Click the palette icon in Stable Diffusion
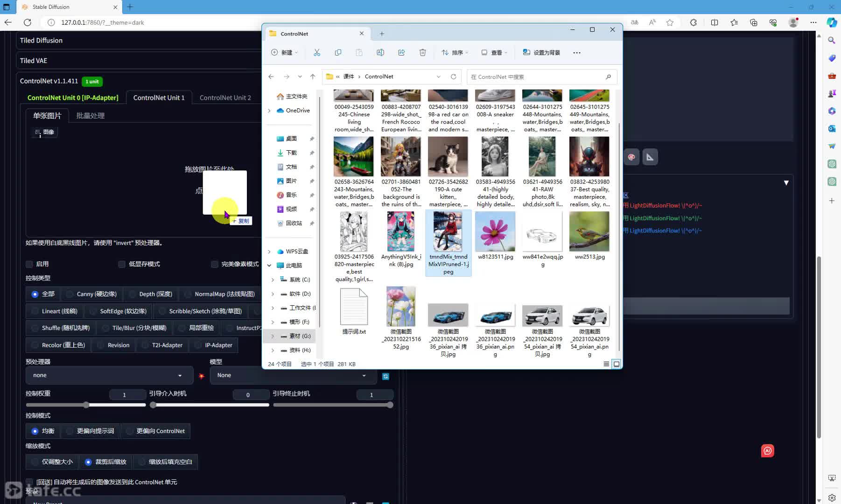 (631, 157)
